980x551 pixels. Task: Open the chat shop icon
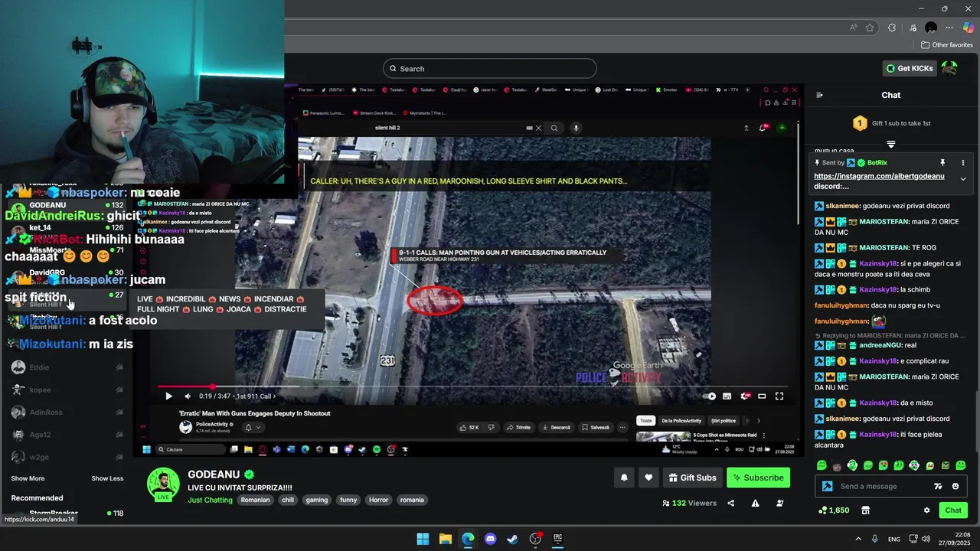[x=865, y=510]
